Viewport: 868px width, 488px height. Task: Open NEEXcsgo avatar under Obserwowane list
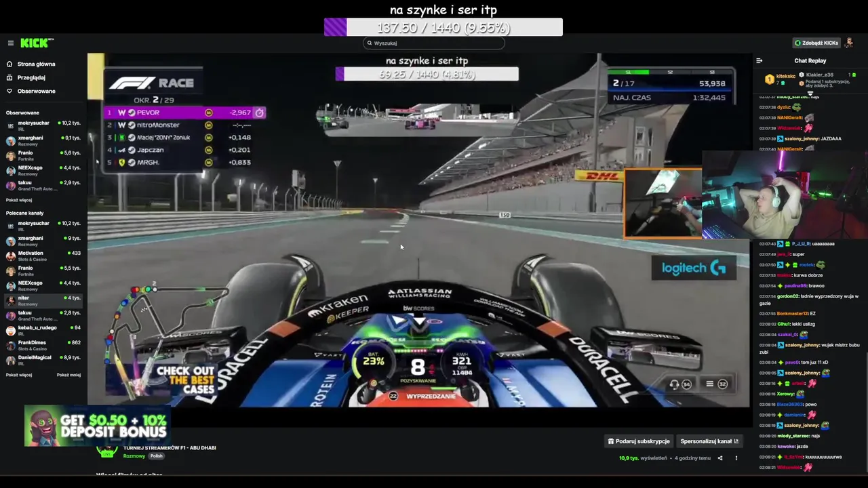[x=10, y=170]
